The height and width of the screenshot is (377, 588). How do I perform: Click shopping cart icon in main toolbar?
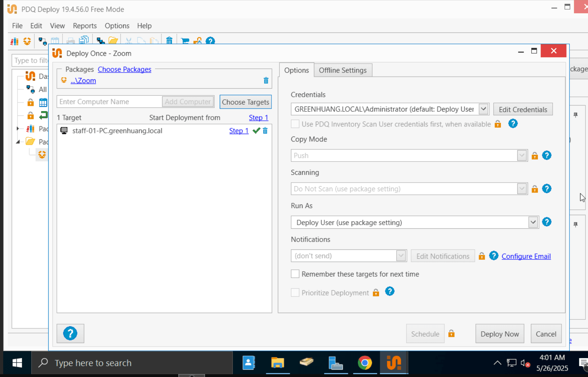[x=185, y=41]
